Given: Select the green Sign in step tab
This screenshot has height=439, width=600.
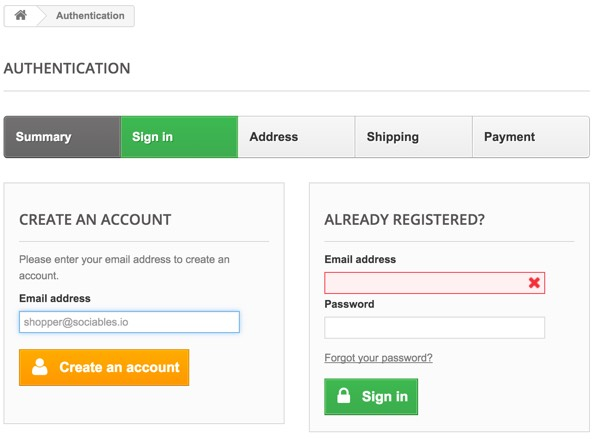Looking at the screenshot, I should [x=179, y=137].
